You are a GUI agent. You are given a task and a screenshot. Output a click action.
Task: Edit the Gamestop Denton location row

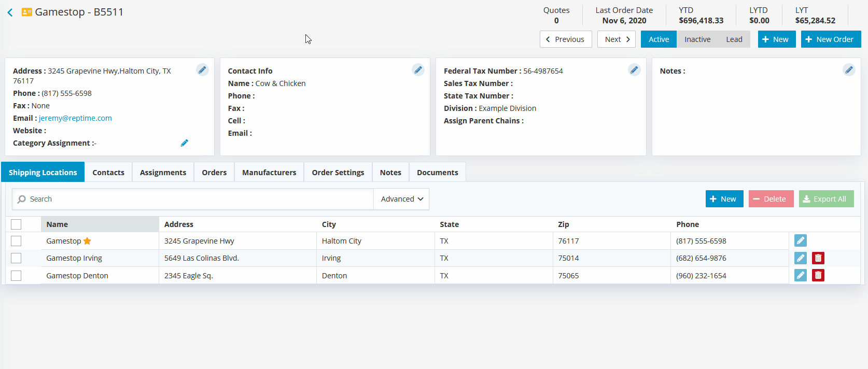click(x=801, y=275)
